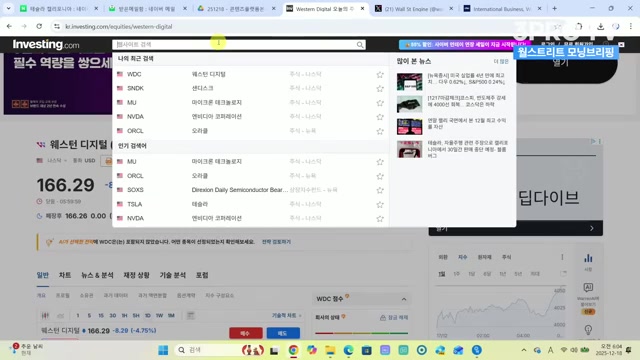Collapse the WDC 점수 panel
The width and height of the screenshot is (640, 360).
404,299
